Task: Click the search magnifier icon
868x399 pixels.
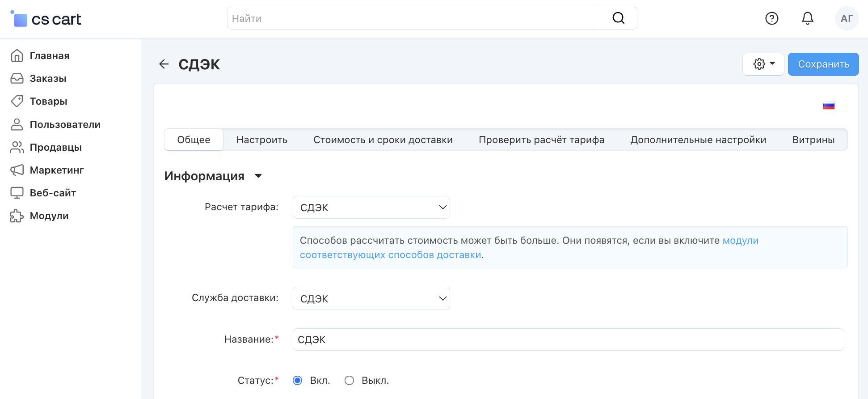Action: click(618, 18)
